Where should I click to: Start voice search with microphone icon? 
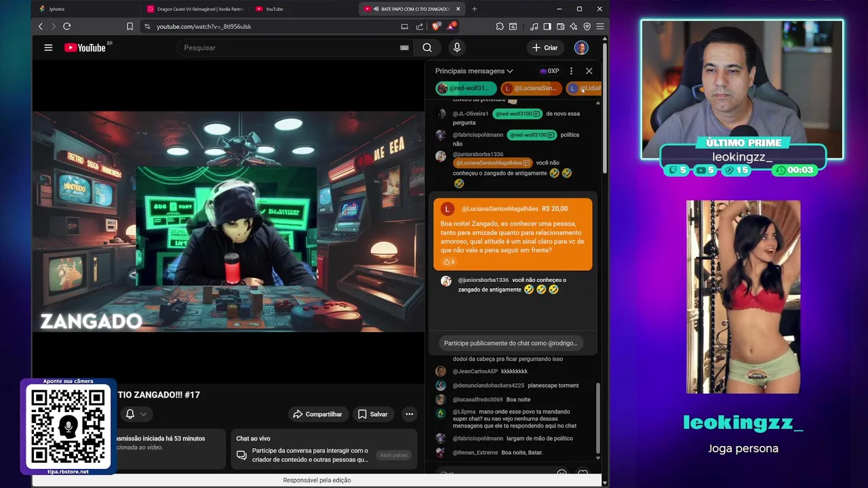[x=457, y=47]
